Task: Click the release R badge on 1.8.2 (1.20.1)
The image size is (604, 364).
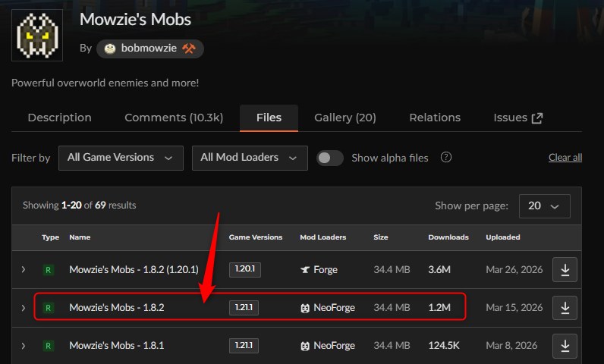Action: (48, 270)
